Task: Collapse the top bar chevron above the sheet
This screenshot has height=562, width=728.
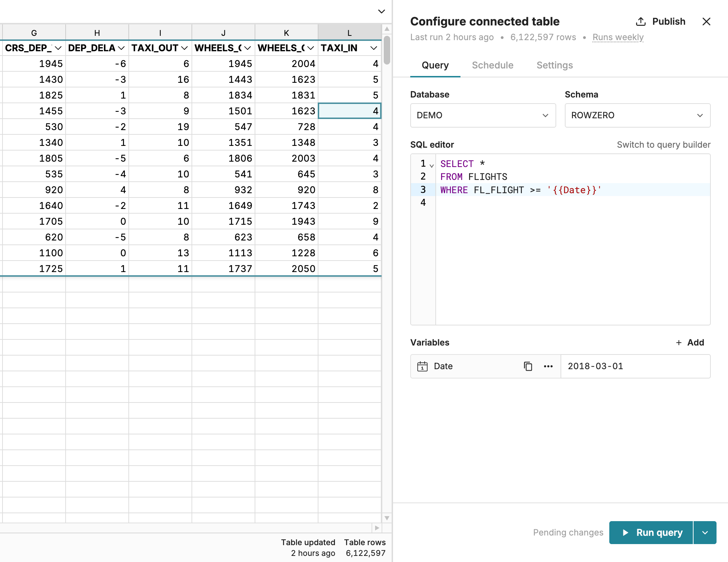Action: [382, 11]
